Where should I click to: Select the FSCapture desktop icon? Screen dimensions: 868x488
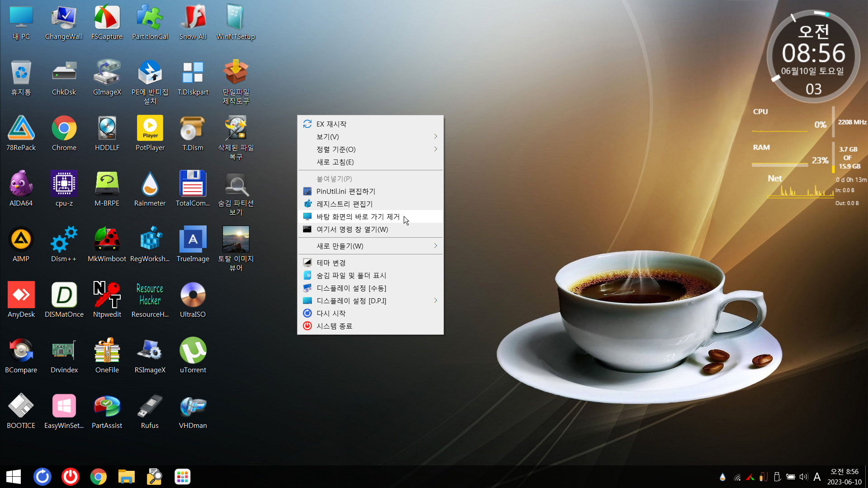(107, 23)
